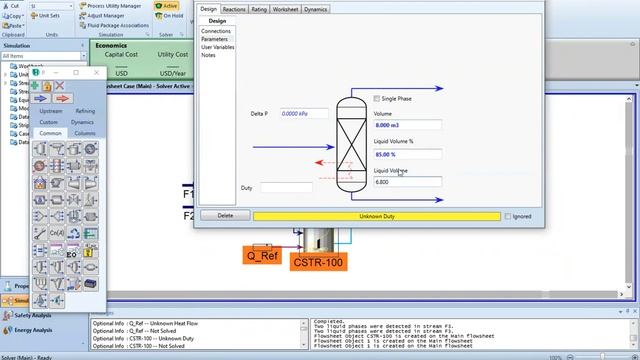This screenshot has width=640, height=360.
Task: Open Adjust Manager
Action: [102, 16]
